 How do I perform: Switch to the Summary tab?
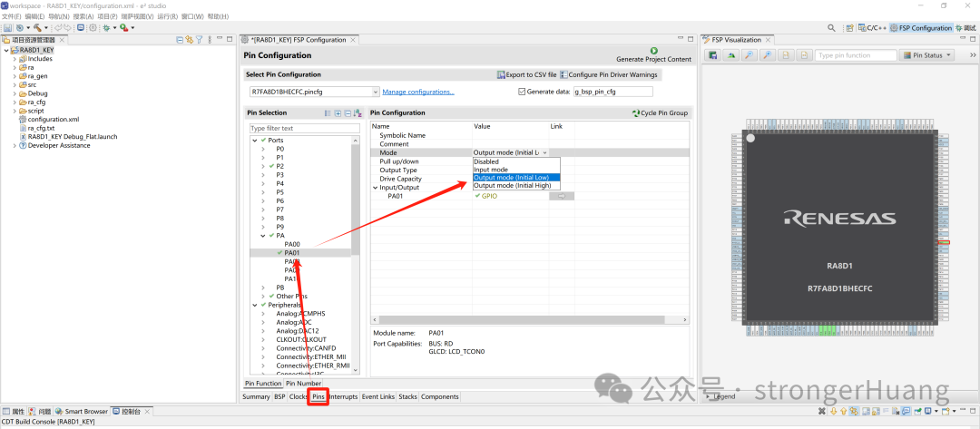tap(256, 396)
